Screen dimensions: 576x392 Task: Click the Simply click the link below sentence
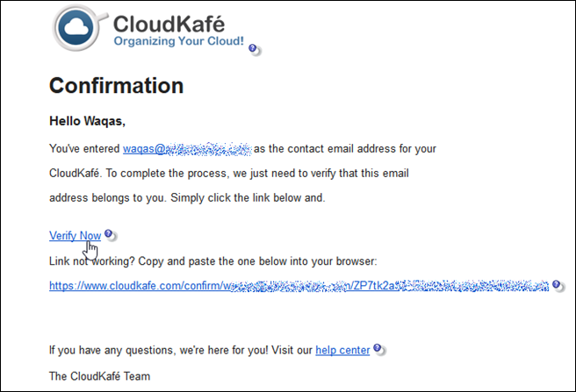pyautogui.click(x=248, y=198)
